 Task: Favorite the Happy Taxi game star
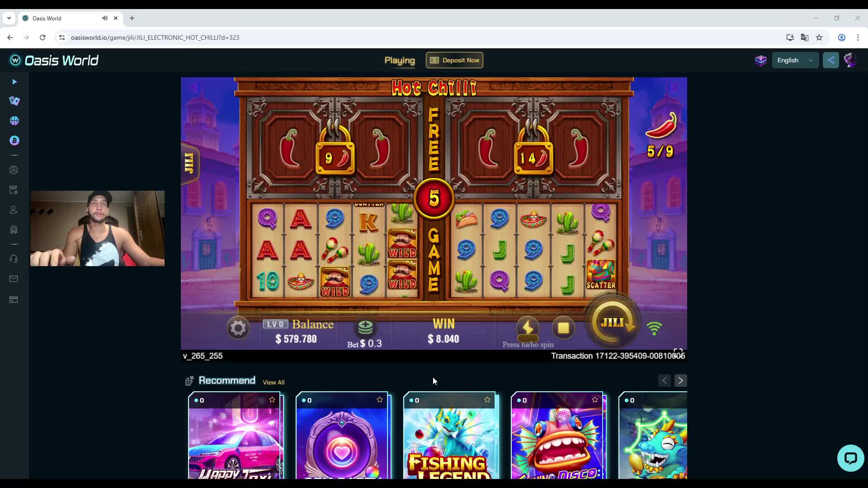272,400
